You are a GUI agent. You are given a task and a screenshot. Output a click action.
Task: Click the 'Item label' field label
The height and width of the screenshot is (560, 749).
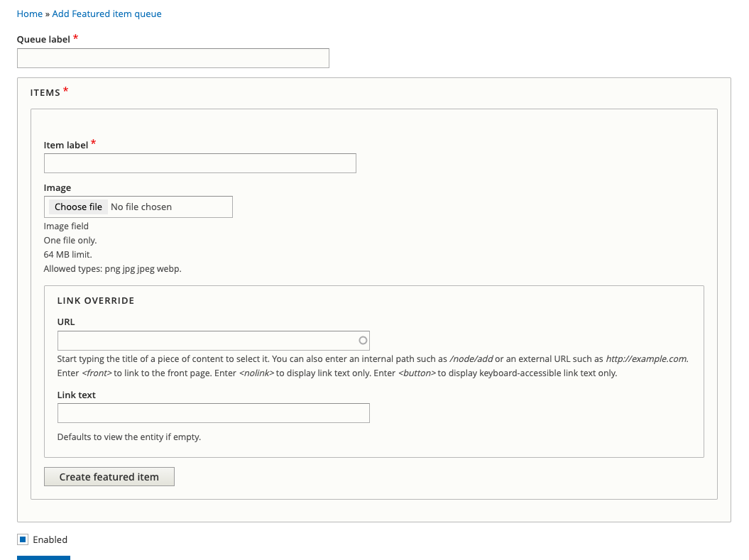66,145
